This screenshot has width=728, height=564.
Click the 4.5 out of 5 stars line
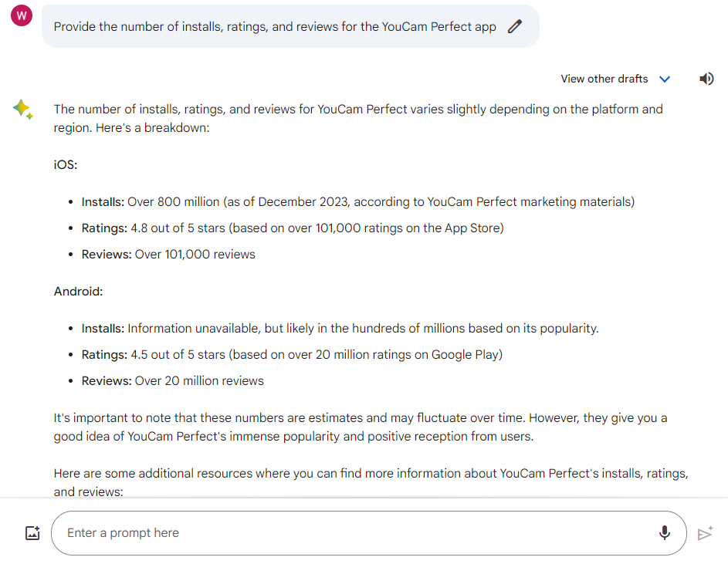[292, 355]
